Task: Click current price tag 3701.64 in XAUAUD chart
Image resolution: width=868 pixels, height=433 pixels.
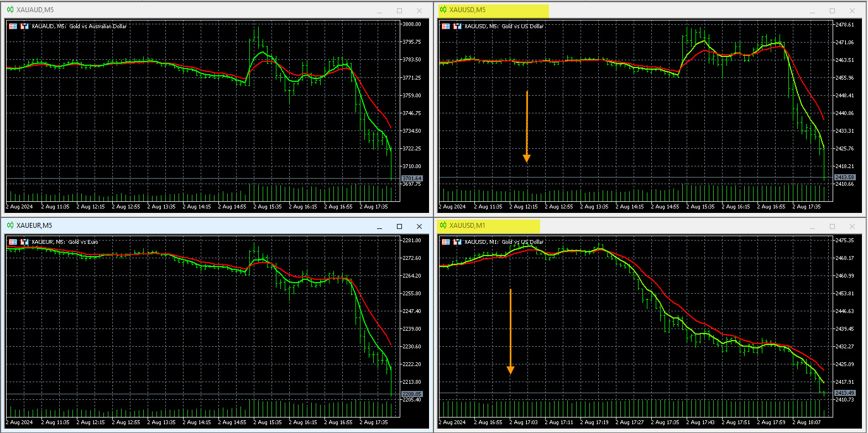Action: (x=412, y=178)
